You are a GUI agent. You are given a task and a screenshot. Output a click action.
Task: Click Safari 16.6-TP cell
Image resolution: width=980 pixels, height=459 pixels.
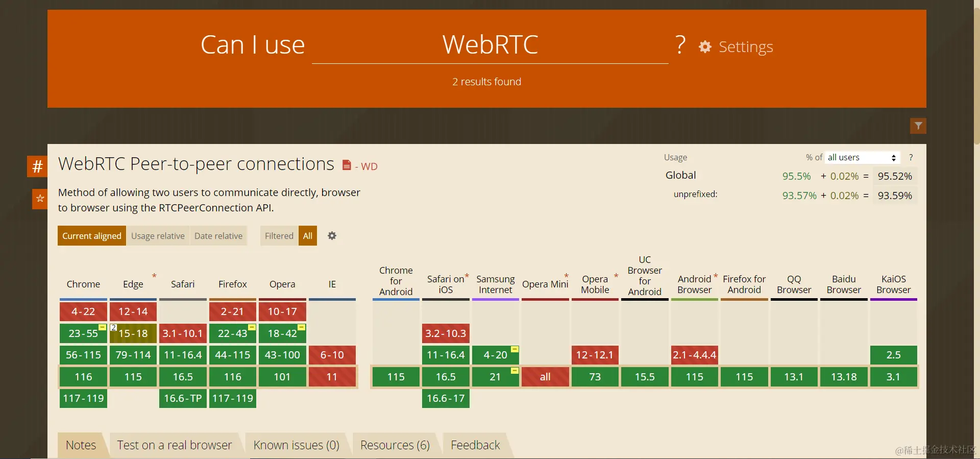(183, 398)
